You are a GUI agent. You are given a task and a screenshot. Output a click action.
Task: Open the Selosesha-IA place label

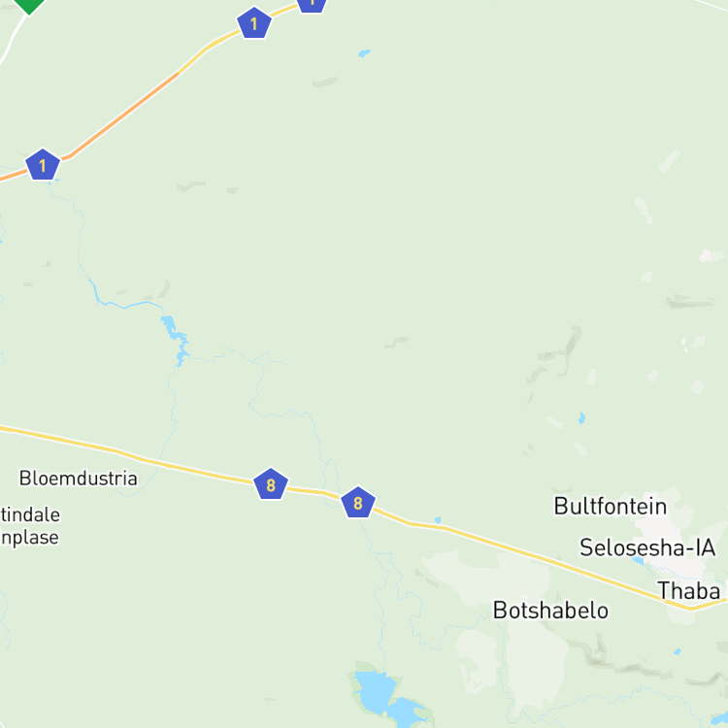[x=647, y=547]
